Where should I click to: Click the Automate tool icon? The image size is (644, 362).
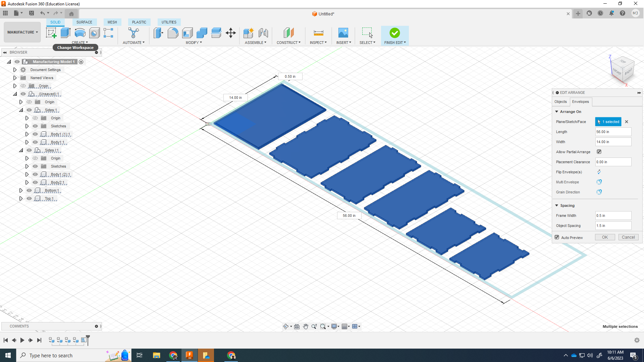tap(133, 33)
